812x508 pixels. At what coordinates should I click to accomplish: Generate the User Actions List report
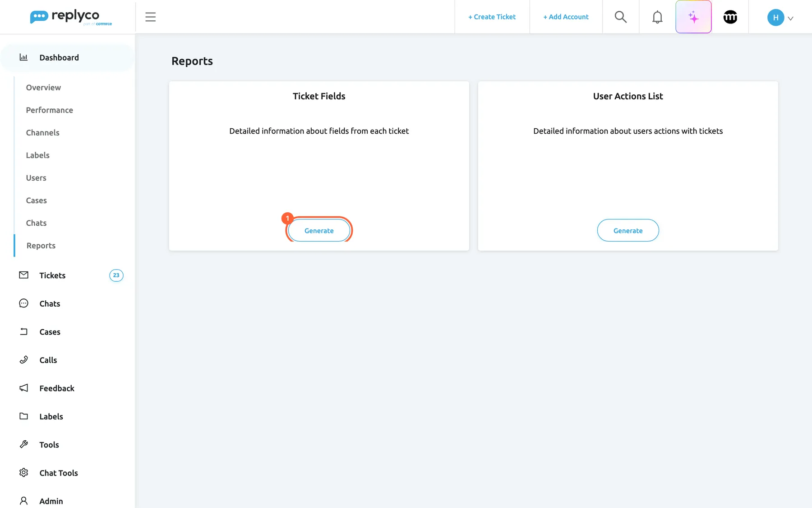(x=628, y=230)
